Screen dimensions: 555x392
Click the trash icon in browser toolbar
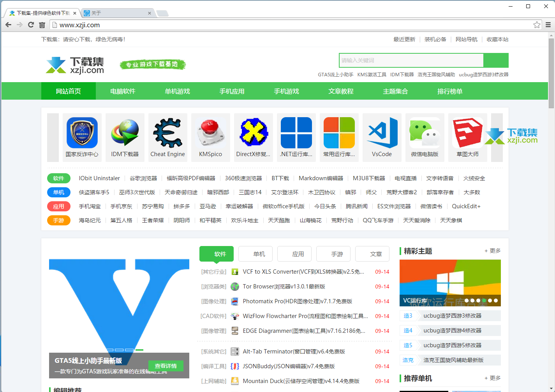coord(42,25)
